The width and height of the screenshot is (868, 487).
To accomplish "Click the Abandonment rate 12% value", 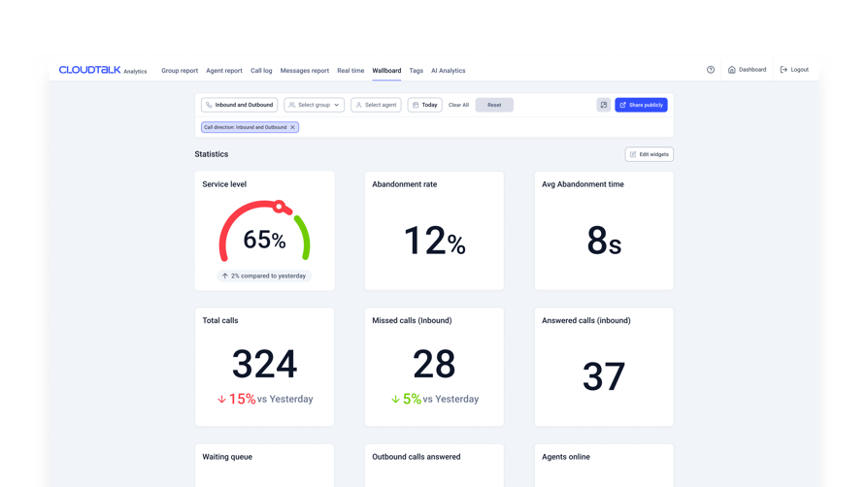I will click(x=435, y=241).
